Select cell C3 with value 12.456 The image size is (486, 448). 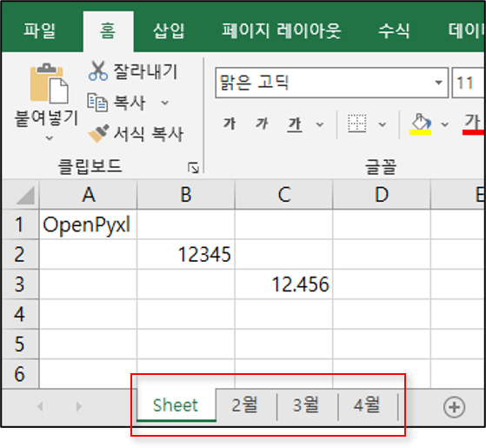pos(284,284)
